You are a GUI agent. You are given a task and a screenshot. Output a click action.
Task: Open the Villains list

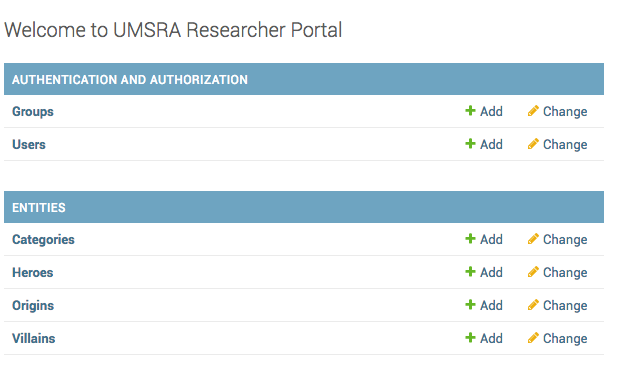pyautogui.click(x=34, y=338)
